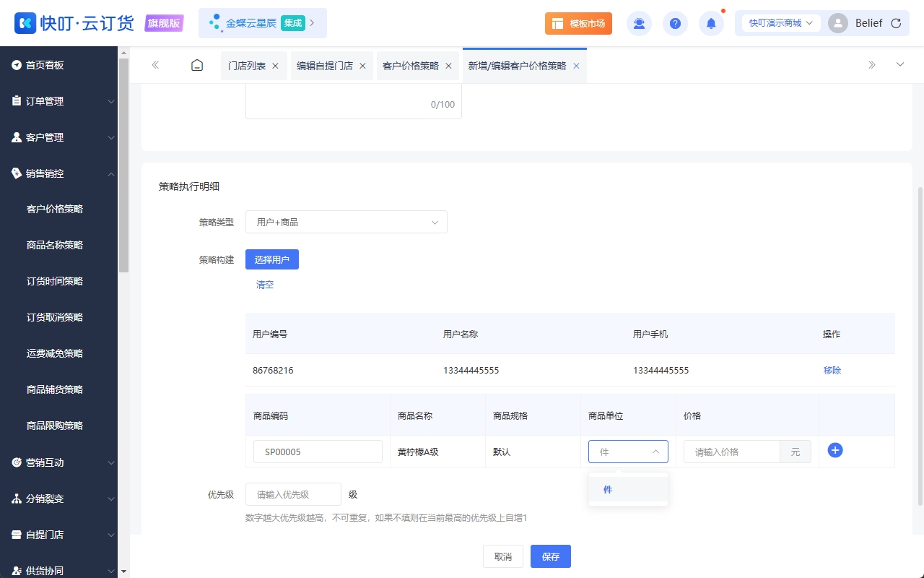Focus the 请输入价格 price field
924x578 pixels.
(x=732, y=452)
